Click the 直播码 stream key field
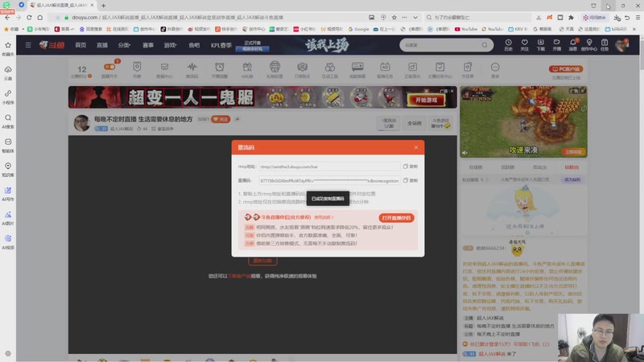 (x=329, y=180)
